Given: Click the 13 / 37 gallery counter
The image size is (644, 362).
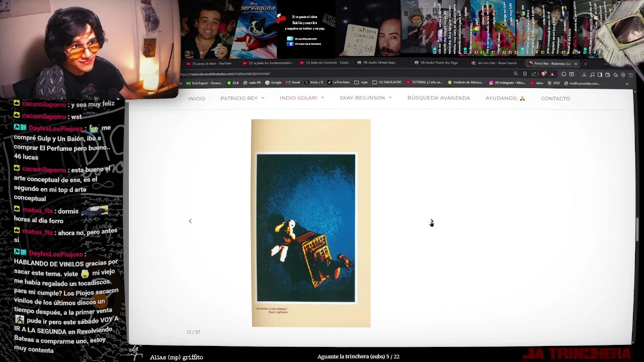Looking at the screenshot, I should 193,332.
